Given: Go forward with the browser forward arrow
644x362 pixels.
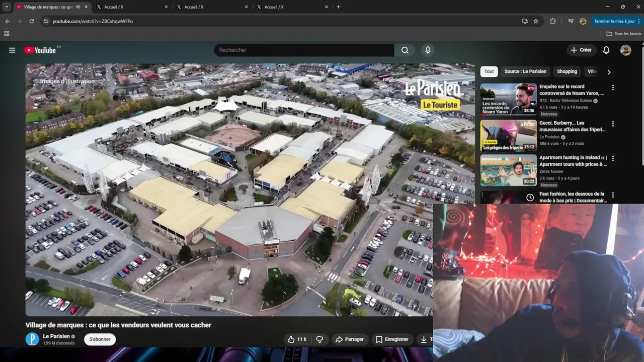Looking at the screenshot, I should click(19, 21).
